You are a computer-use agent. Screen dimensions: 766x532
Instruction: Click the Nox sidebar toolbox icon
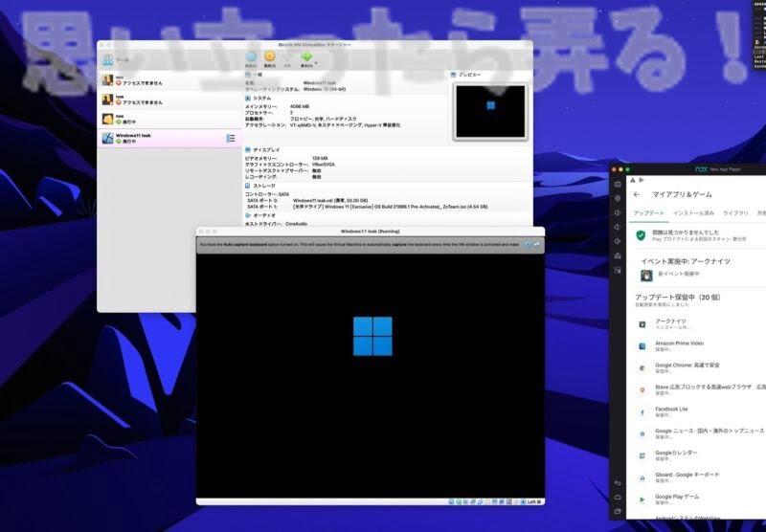coord(618,255)
